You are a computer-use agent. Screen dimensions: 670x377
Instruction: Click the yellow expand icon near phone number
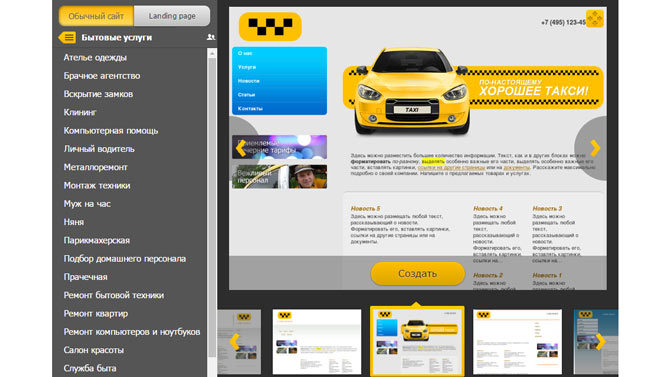tap(594, 18)
